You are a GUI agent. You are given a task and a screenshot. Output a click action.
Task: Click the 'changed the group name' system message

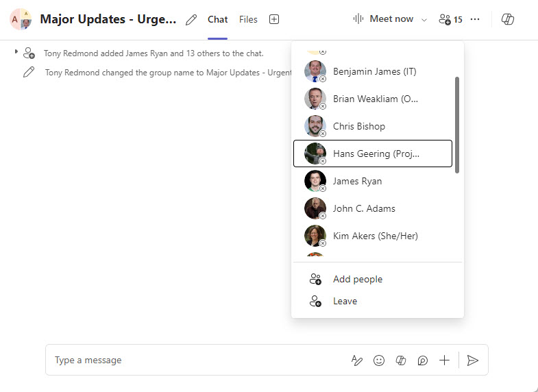click(168, 73)
